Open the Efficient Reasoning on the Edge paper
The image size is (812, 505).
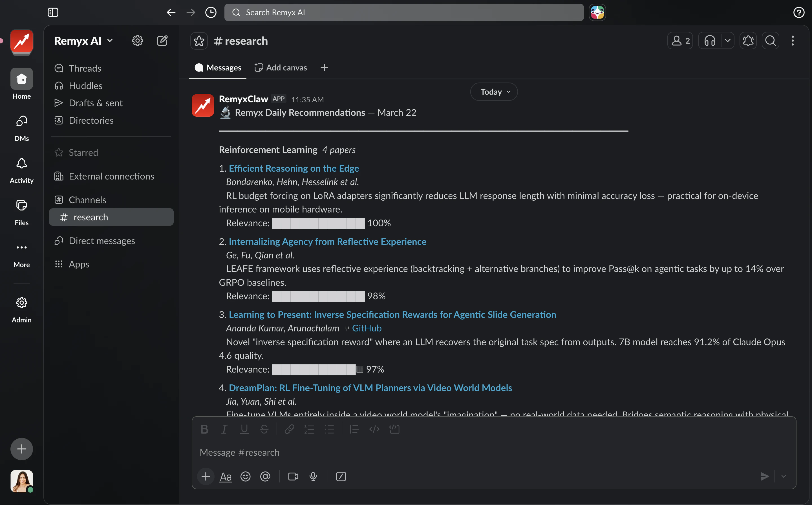(x=294, y=168)
